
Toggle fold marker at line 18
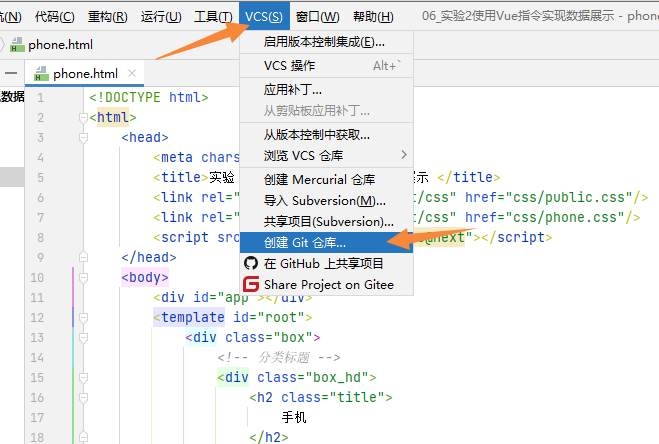tap(83, 437)
